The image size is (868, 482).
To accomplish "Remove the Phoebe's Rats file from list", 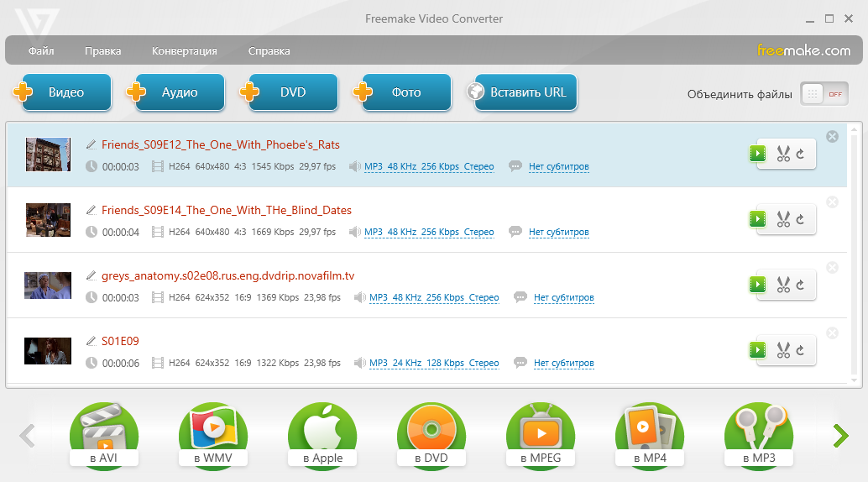I will (x=832, y=137).
